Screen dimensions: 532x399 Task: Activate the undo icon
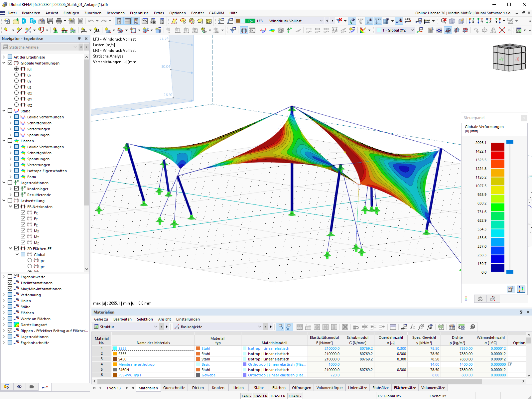point(91,21)
